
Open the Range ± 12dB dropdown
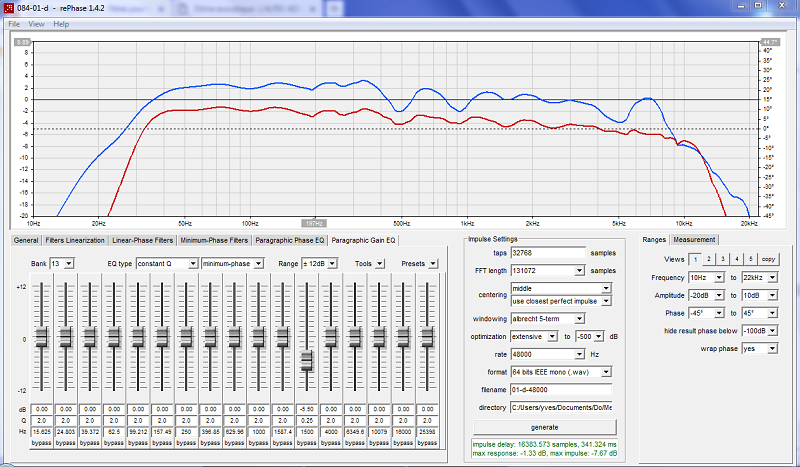(332, 264)
